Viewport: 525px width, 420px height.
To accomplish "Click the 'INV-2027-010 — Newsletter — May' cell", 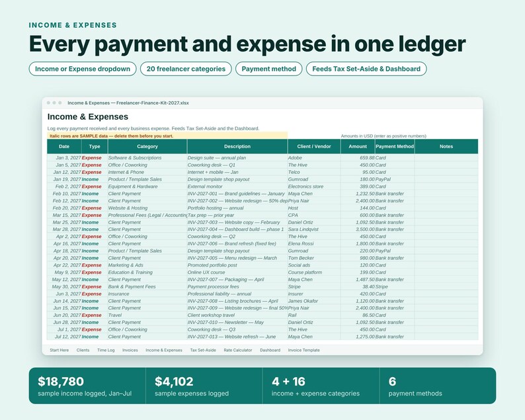I will pyautogui.click(x=237, y=322).
